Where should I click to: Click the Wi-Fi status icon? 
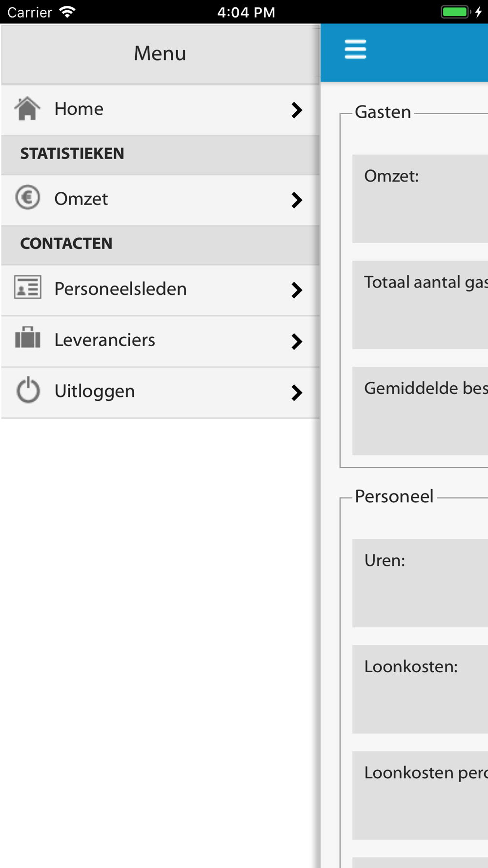[x=67, y=12]
